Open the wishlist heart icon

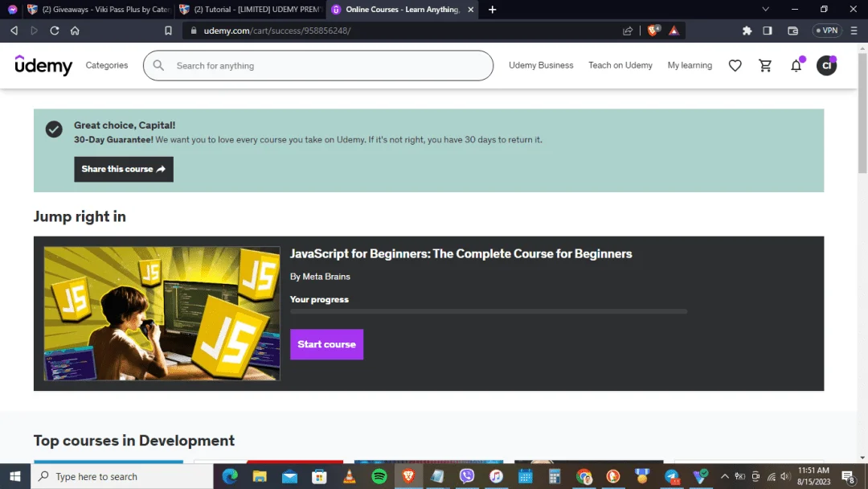click(x=735, y=65)
